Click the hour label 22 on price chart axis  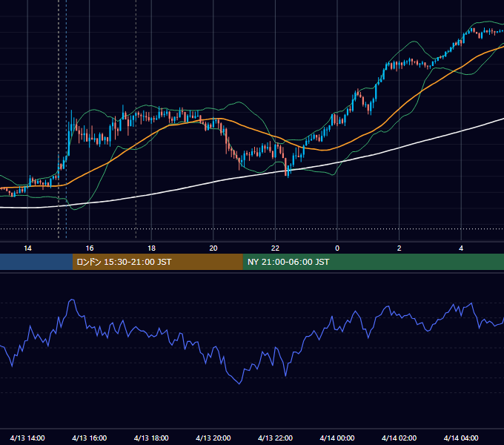(x=275, y=248)
